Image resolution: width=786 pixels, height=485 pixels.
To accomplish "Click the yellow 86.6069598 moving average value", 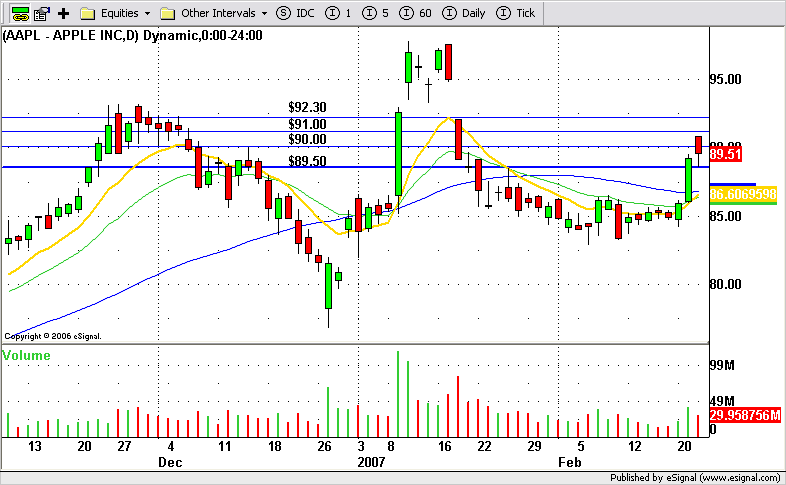I will (x=743, y=194).
